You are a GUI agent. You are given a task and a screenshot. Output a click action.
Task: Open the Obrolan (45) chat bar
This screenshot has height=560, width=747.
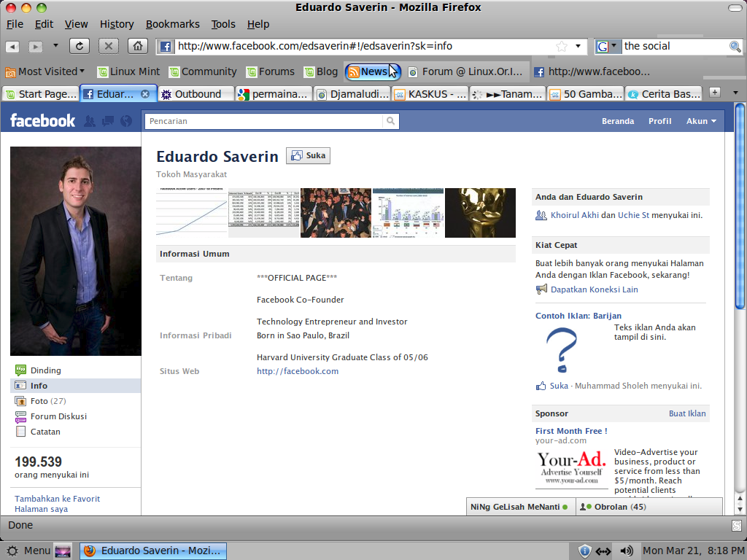tap(649, 507)
